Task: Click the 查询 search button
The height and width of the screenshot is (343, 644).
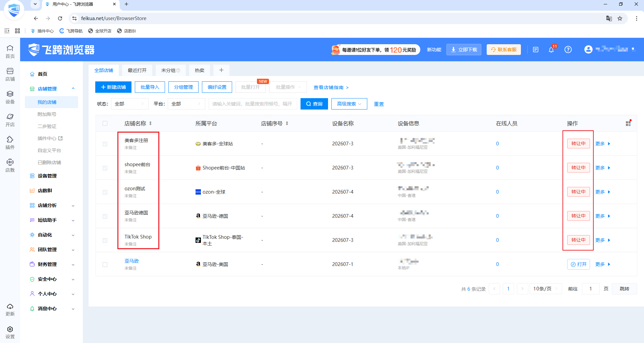Action: 314,104
